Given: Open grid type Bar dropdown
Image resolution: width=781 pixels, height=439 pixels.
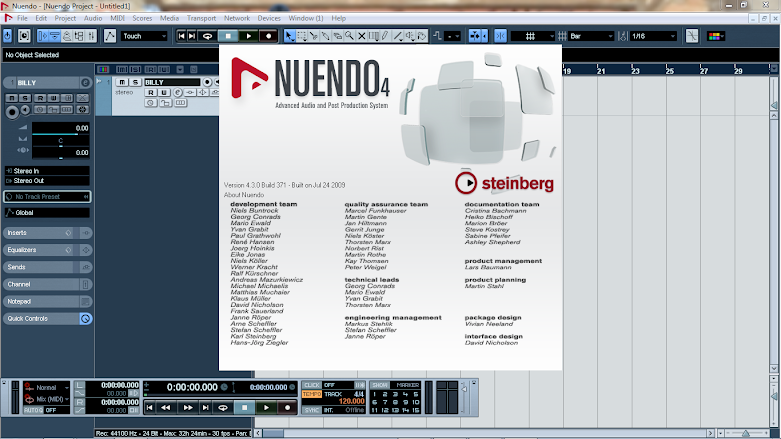Looking at the screenshot, I should pyautogui.click(x=591, y=36).
